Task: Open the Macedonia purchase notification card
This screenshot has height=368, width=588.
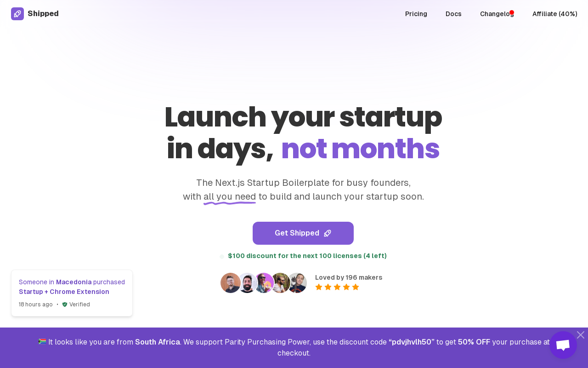Action: coord(72,293)
